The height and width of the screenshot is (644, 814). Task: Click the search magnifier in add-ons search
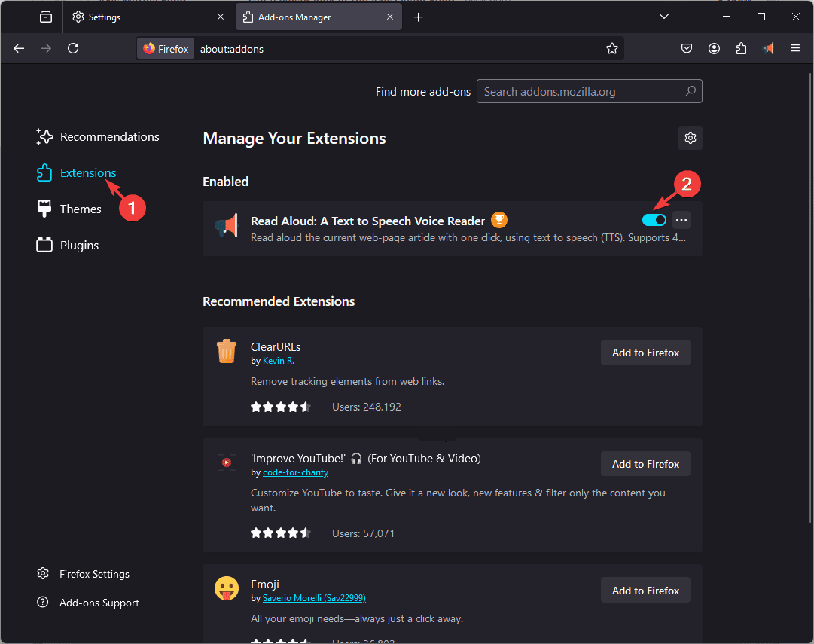pyautogui.click(x=691, y=91)
